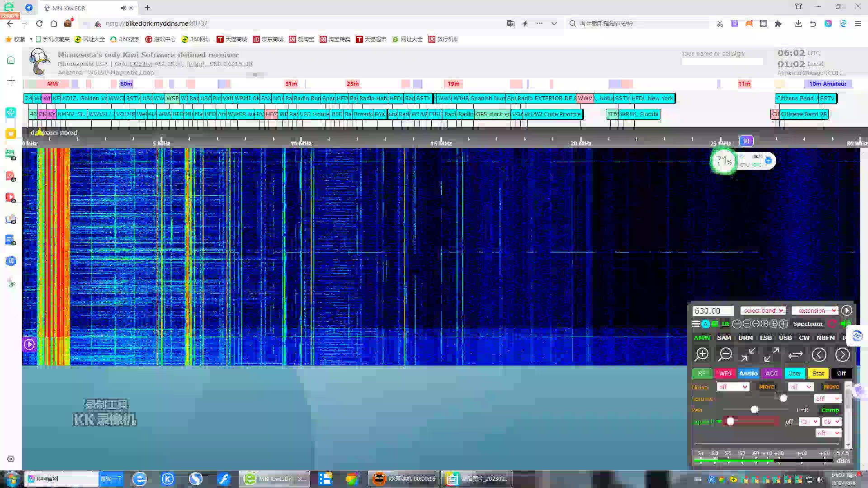Zoom in the waterfall with the magnifier plus icon
The width and height of the screenshot is (868, 488).
click(702, 355)
